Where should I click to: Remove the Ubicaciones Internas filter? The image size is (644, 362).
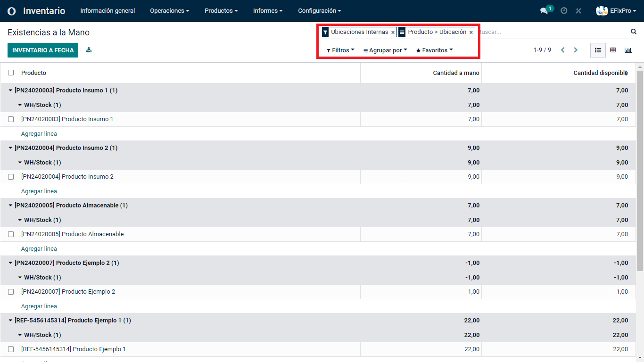pyautogui.click(x=393, y=33)
